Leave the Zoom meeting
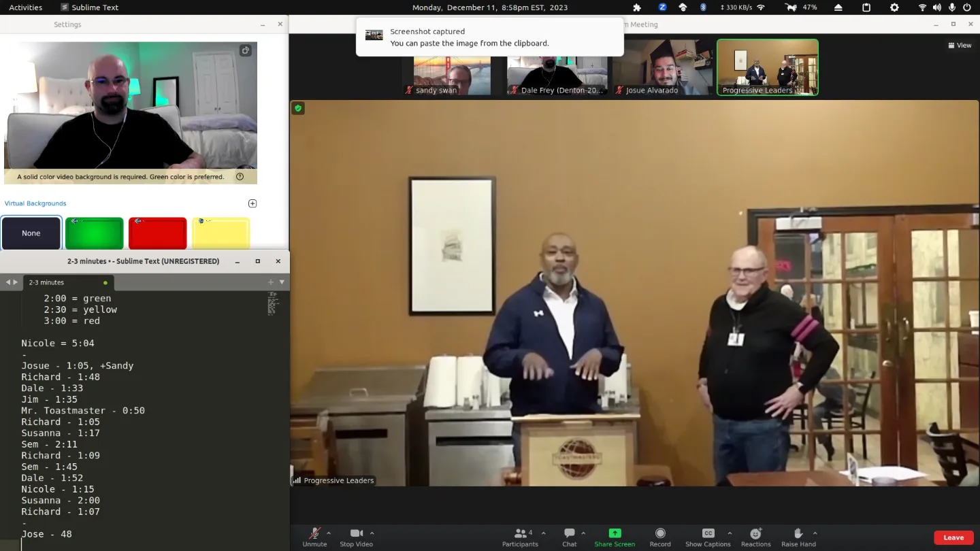The image size is (980, 551). (953, 537)
